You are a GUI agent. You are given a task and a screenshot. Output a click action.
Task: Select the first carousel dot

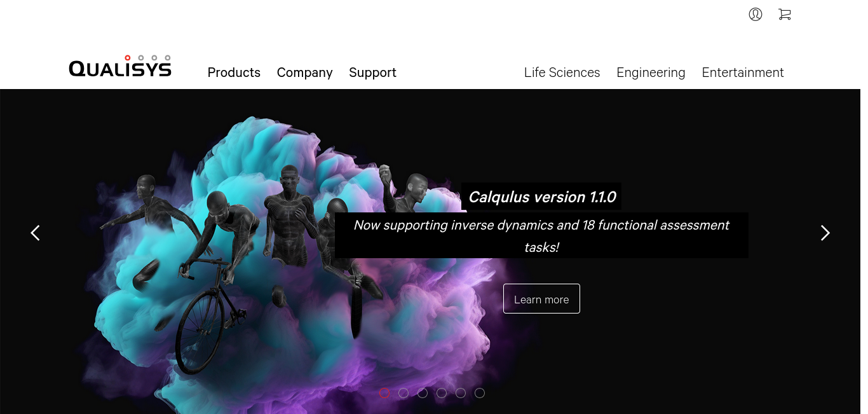[x=384, y=393]
